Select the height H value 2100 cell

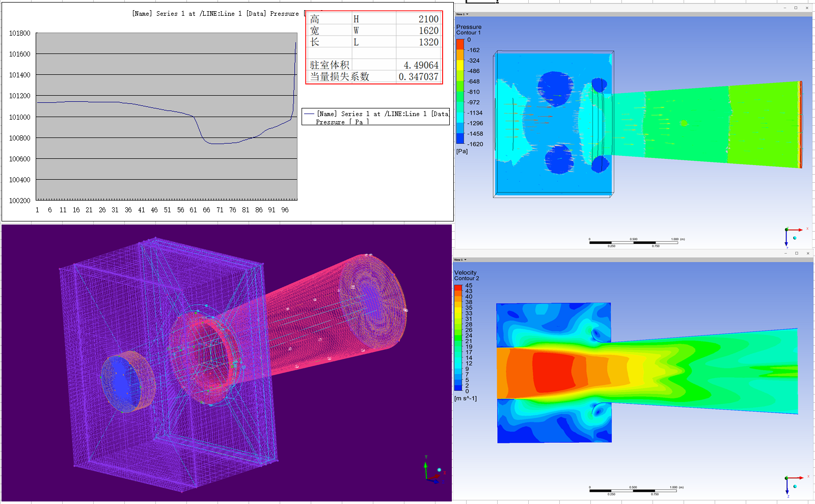[x=418, y=19]
